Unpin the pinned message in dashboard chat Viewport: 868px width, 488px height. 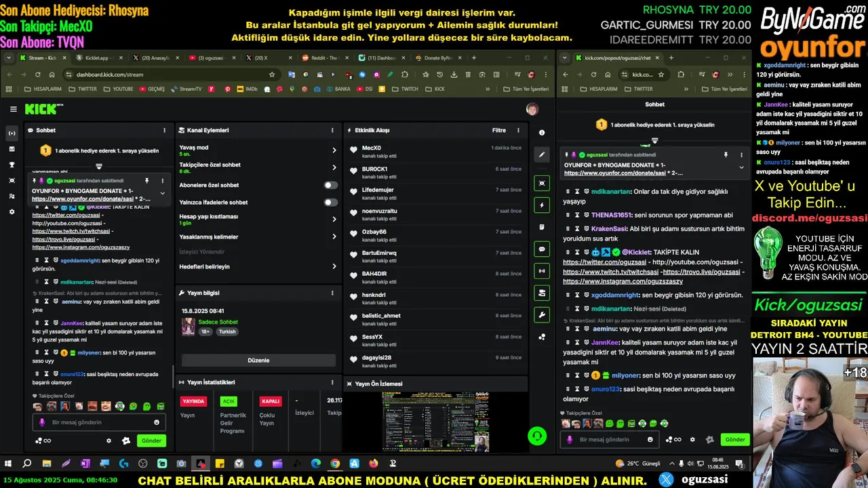[x=146, y=181]
